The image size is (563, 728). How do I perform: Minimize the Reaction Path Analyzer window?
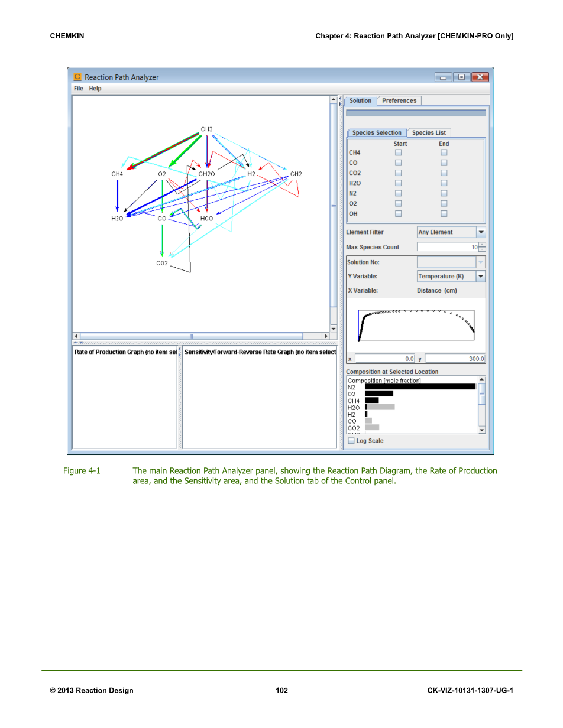tap(443, 77)
